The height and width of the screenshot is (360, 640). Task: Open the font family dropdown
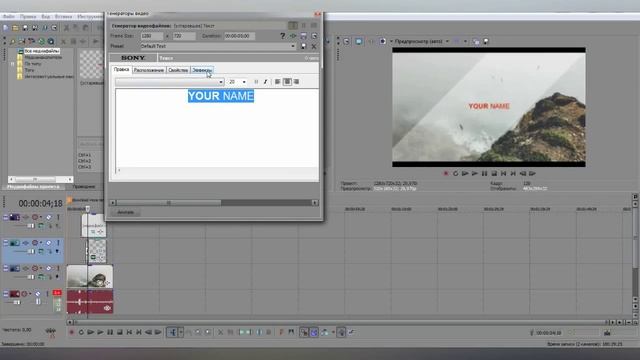point(221,82)
